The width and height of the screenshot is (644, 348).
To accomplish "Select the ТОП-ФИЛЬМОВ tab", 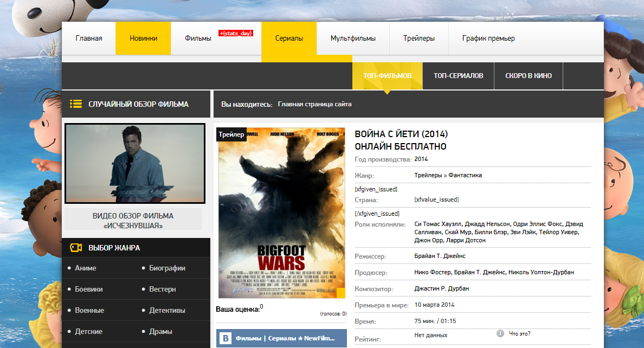I will [387, 75].
